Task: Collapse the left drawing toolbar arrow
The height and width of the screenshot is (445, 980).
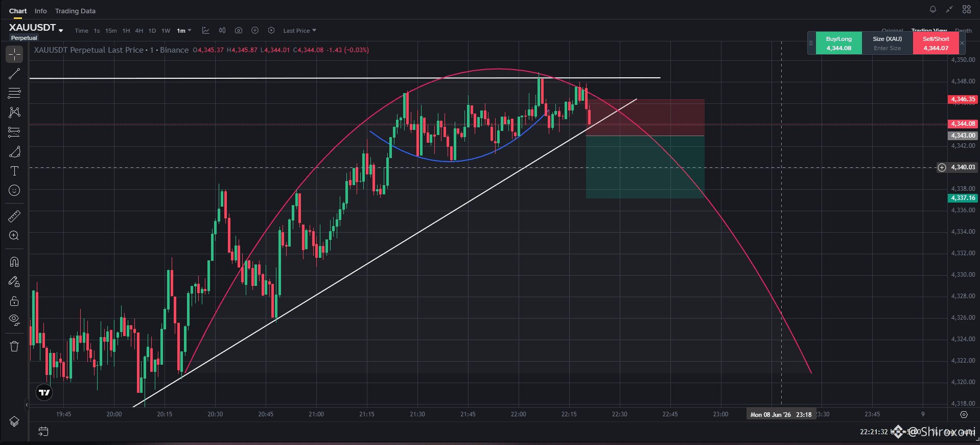Action: click(x=27, y=404)
